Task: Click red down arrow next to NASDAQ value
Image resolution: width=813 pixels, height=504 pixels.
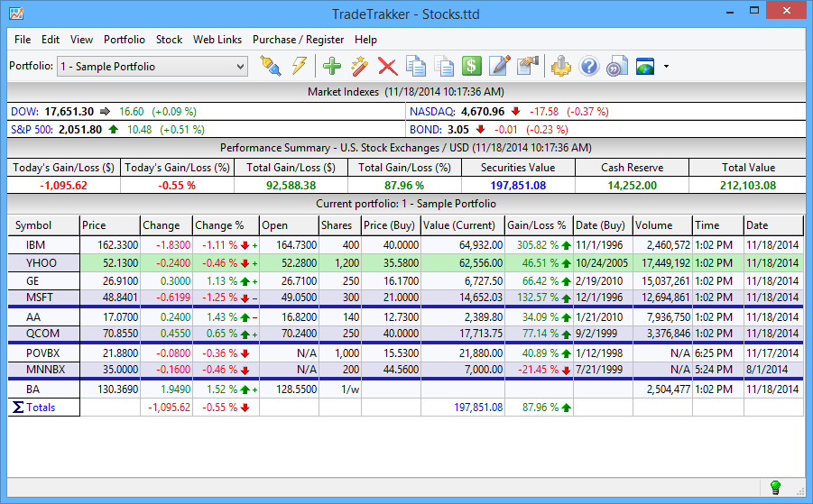Action: coord(515,111)
